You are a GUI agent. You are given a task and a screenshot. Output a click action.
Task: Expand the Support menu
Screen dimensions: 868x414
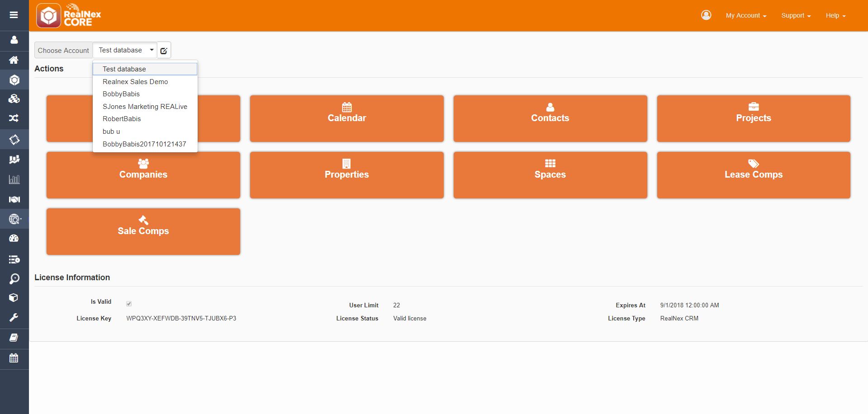pyautogui.click(x=796, y=15)
